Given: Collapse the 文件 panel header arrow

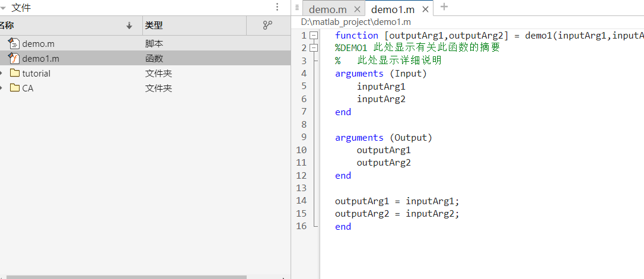Looking at the screenshot, I should click(2, 7).
